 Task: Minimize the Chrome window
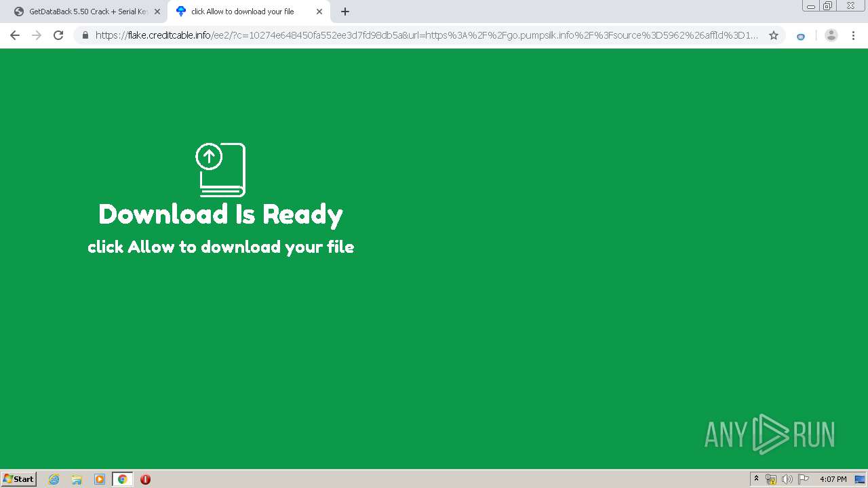pyautogui.click(x=811, y=5)
